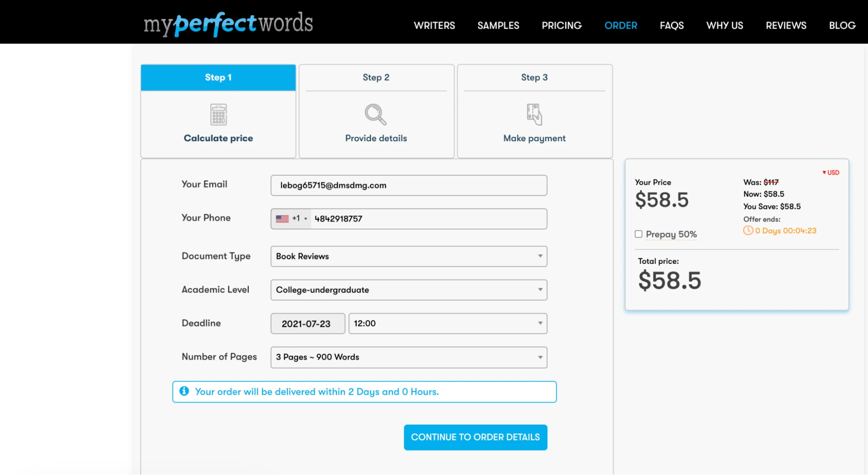Open the deadline time selector showing 12:00
Screen dimensions: 868x475
447,323
